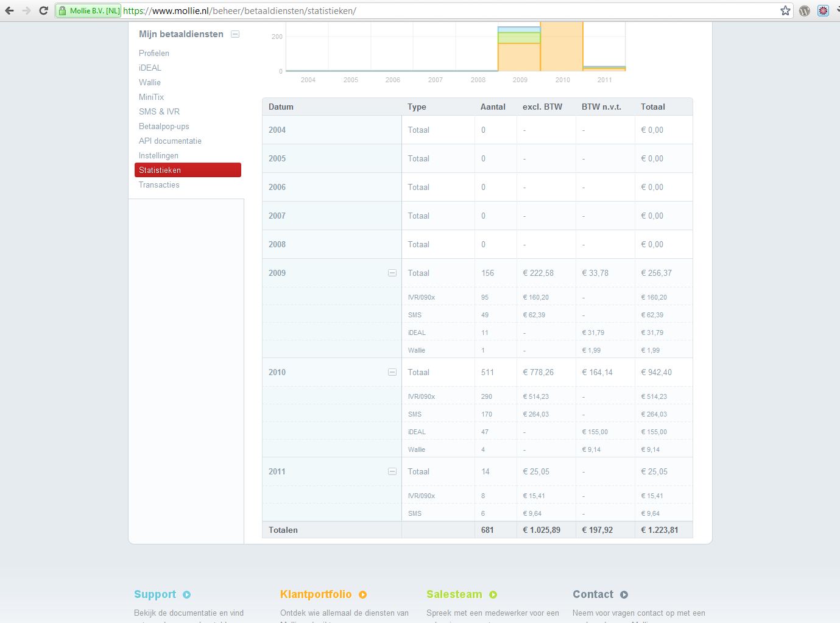Click the Support arrow icon
The image size is (840, 623).
187,594
